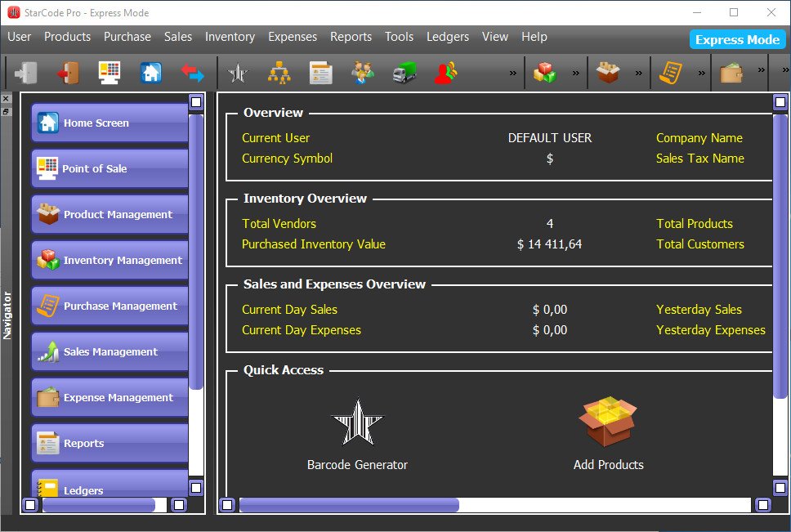This screenshot has width=791, height=532.
Task: Click the main panel horizontal scrollbar thumb
Action: pyautogui.click(x=349, y=505)
